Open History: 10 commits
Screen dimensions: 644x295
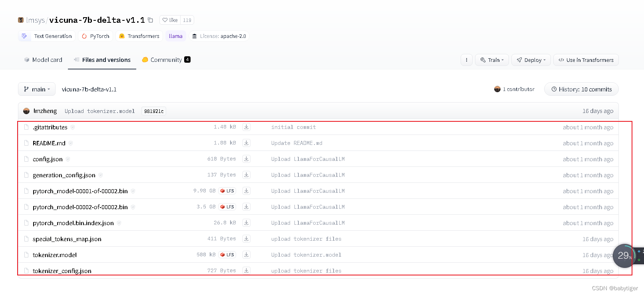tap(581, 89)
